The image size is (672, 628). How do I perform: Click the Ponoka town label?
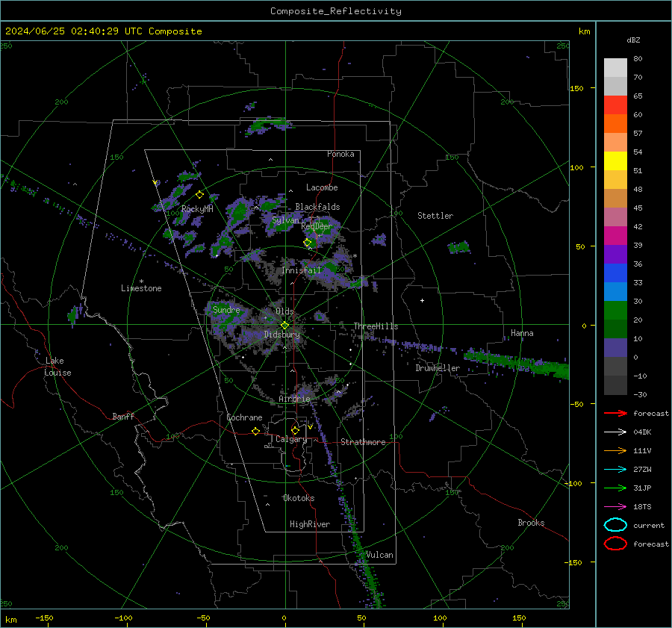pyautogui.click(x=340, y=154)
